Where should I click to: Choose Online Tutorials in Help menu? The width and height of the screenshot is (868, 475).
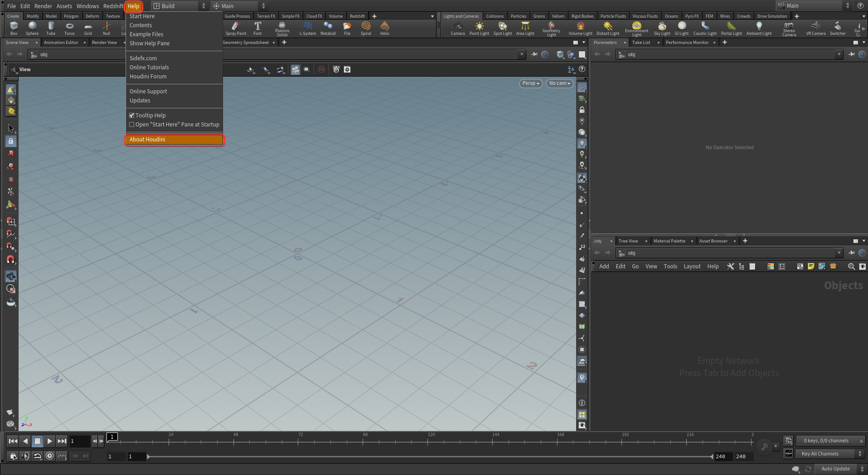pyautogui.click(x=175, y=68)
